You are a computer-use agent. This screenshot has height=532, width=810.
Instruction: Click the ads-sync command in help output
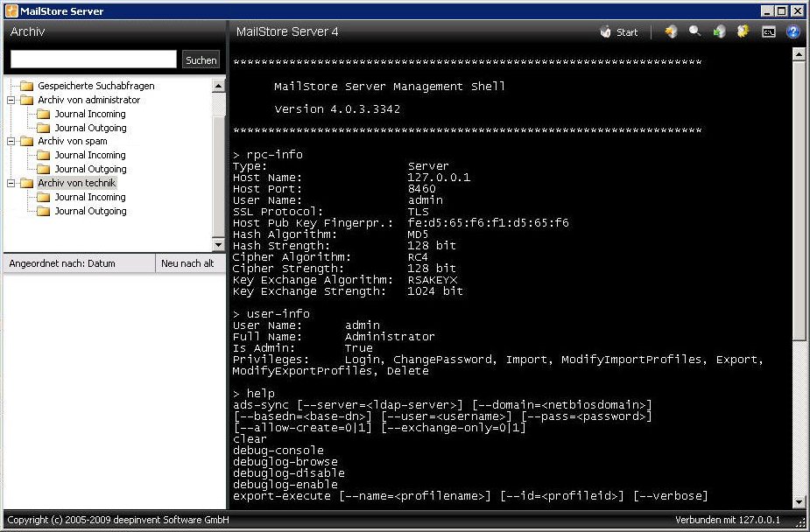pyautogui.click(x=260, y=404)
